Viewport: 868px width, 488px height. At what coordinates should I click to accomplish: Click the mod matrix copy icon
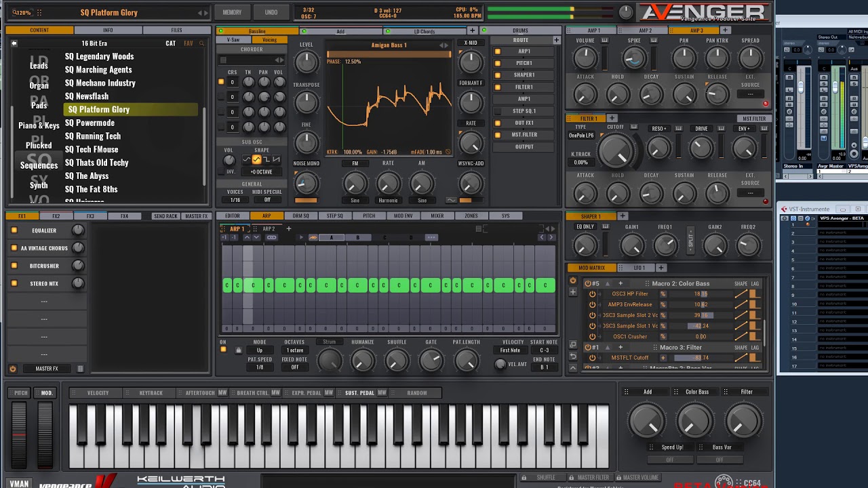point(573,345)
